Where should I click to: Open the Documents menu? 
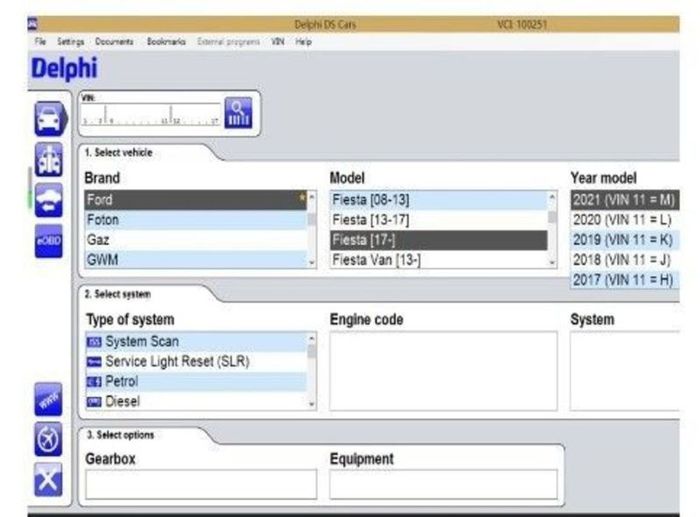tap(114, 42)
